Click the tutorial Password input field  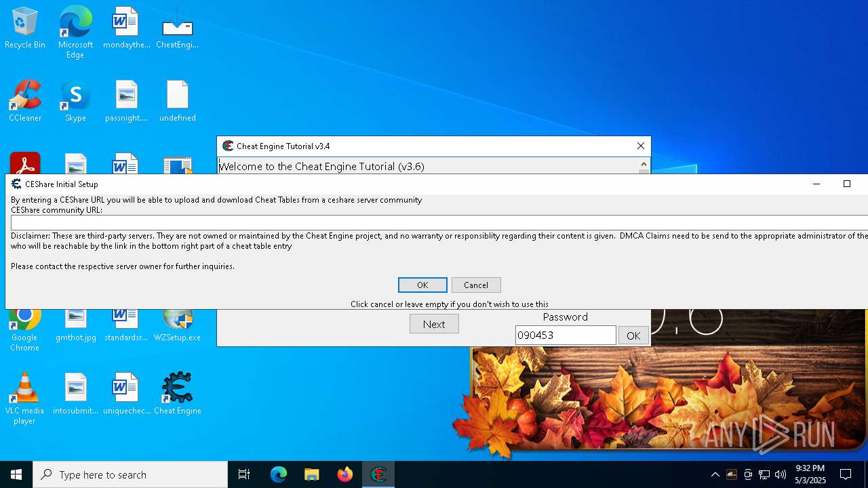pyautogui.click(x=566, y=335)
